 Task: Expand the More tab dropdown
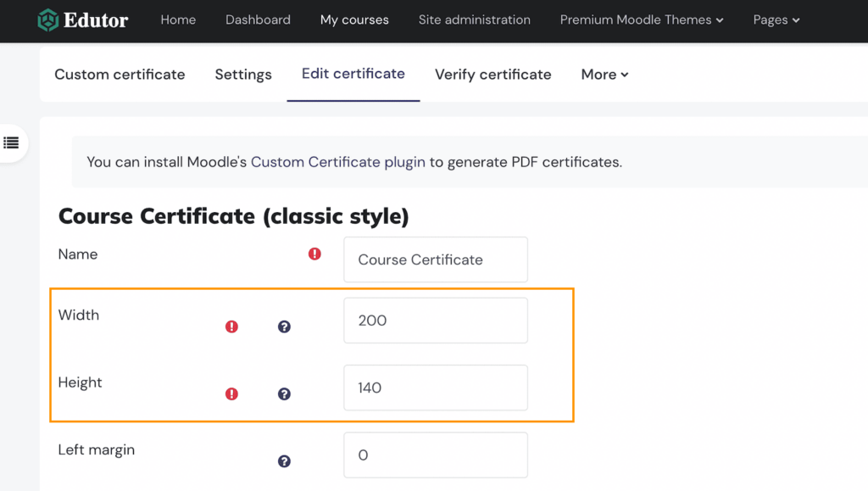coord(604,75)
